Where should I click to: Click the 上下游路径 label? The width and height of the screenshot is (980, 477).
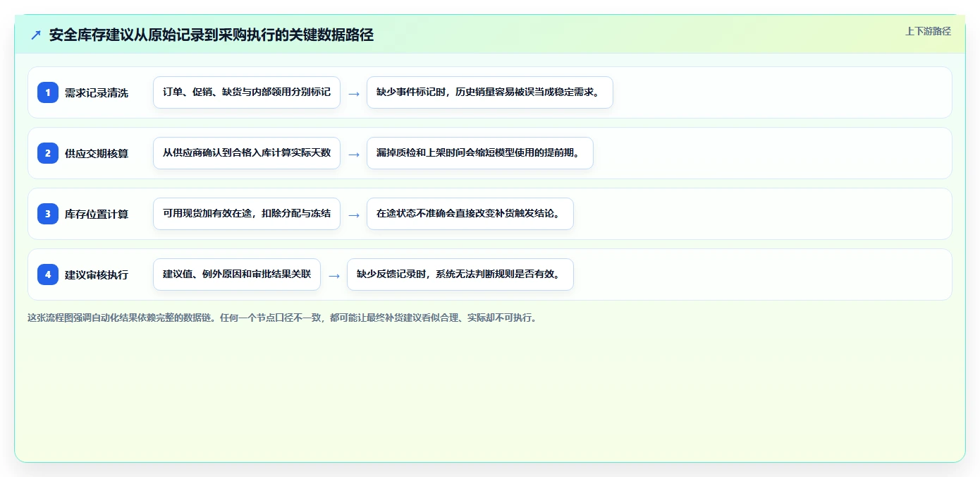point(928,31)
